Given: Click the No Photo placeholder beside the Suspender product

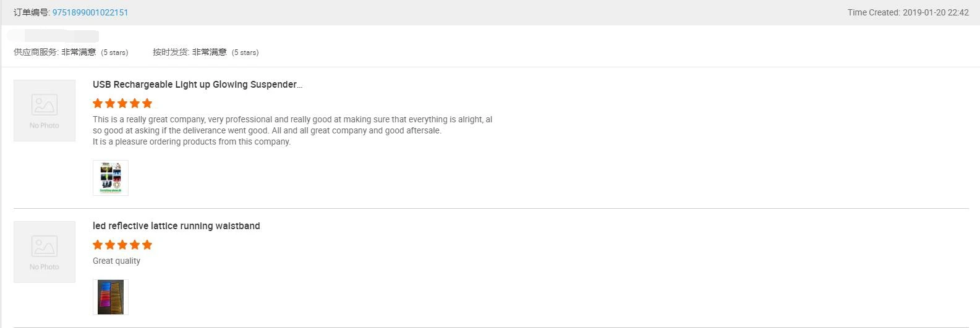Looking at the screenshot, I should point(45,111).
